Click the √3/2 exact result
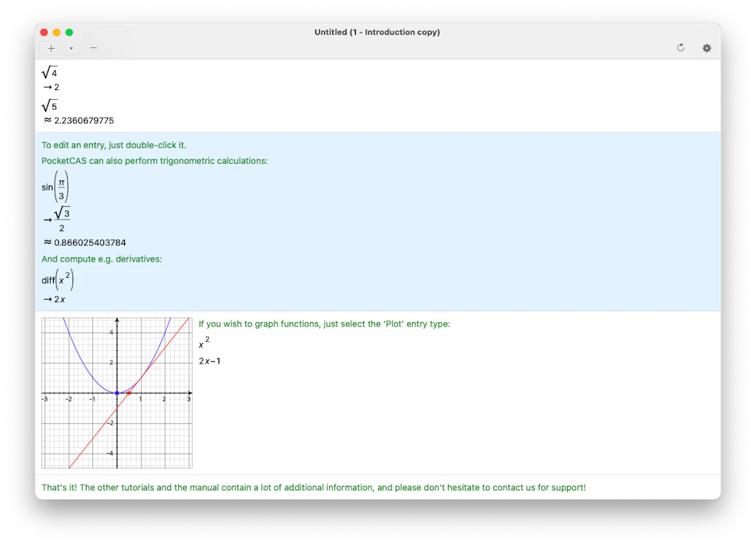Image resolution: width=756 pixels, height=546 pixels. pyautogui.click(x=58, y=218)
